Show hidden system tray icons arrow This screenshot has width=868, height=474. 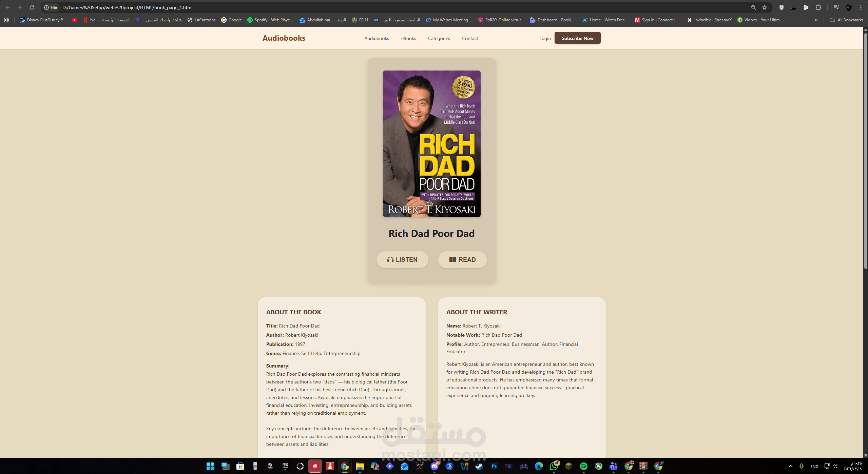[790, 466]
